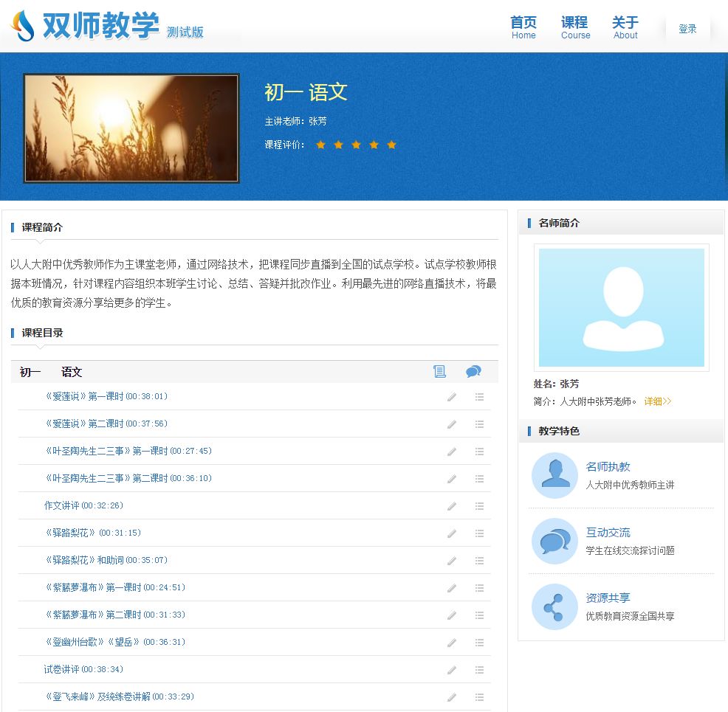Click the 互动交流 speech bubble icon
Image resolution: width=728 pixels, height=712 pixels.
click(554, 542)
